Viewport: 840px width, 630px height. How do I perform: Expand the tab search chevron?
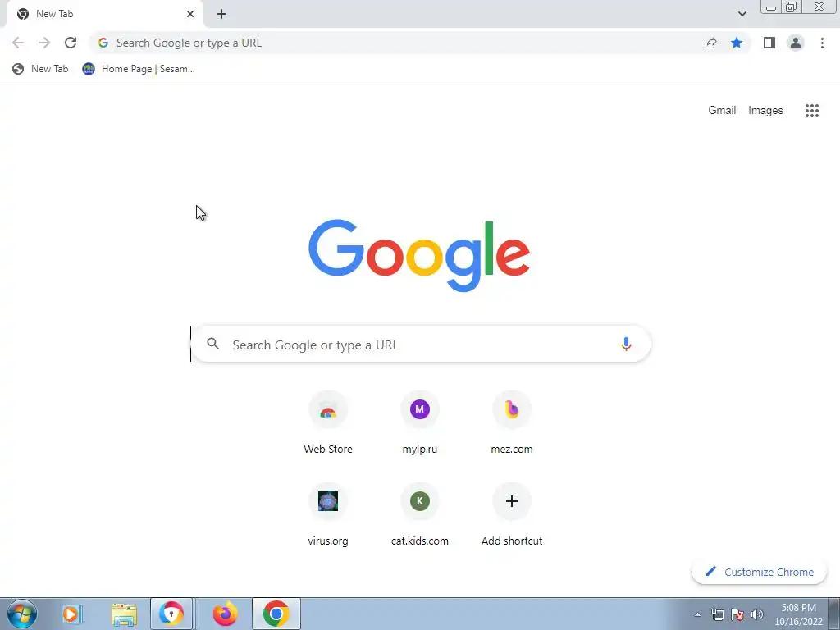(742, 14)
